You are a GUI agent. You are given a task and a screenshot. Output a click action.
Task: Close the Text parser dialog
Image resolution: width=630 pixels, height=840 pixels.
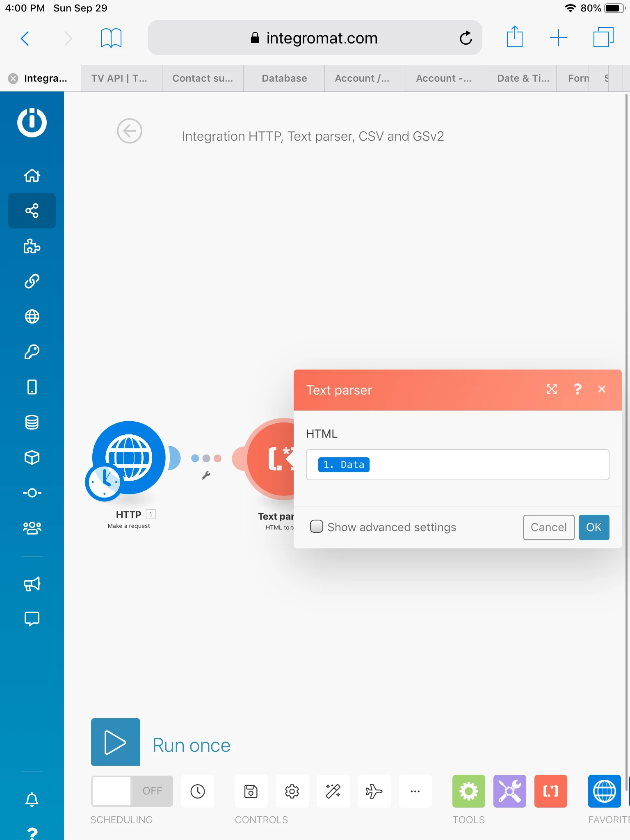tap(602, 389)
